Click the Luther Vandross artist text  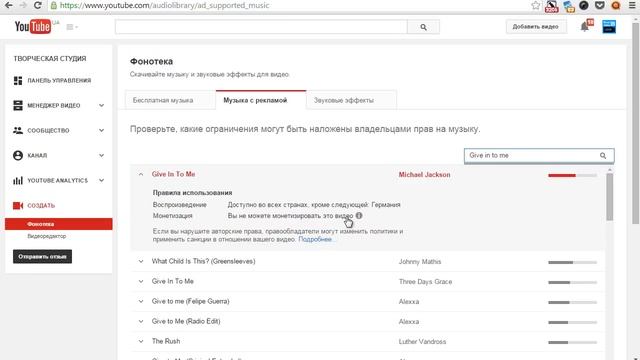pos(422,342)
